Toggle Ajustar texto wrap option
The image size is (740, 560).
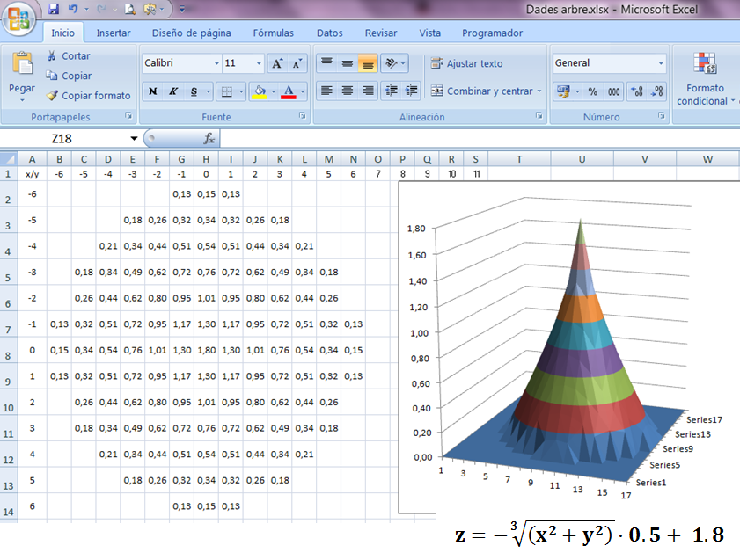pos(466,63)
